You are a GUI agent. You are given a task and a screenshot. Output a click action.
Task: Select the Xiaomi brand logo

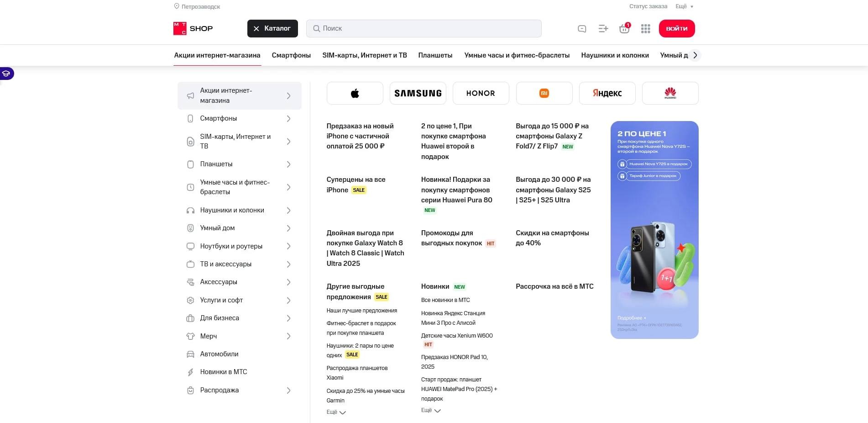tap(544, 93)
